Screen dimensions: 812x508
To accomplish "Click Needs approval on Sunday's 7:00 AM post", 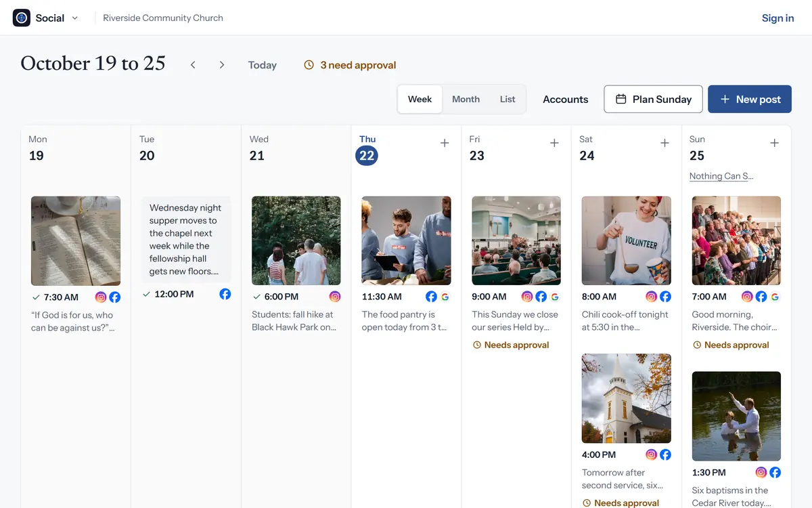I will tap(731, 345).
